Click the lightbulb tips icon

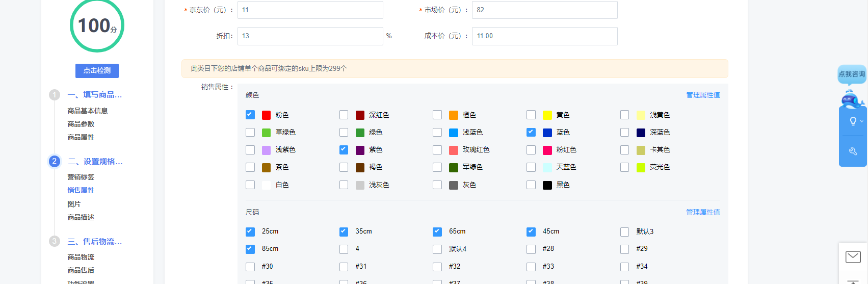point(853,121)
